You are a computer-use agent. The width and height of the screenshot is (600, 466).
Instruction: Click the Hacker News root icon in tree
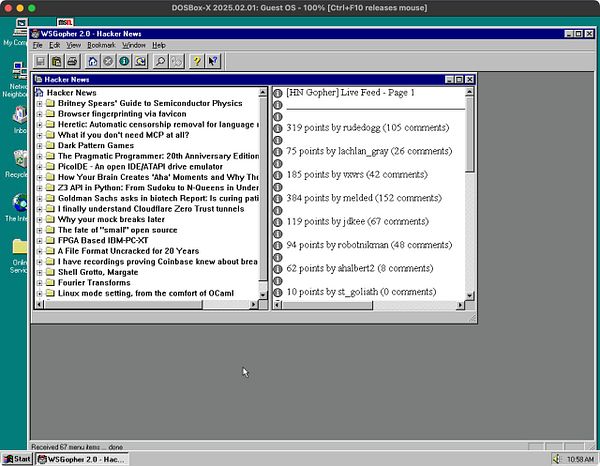[x=39, y=92]
